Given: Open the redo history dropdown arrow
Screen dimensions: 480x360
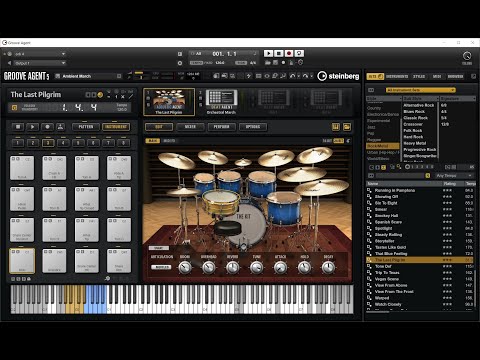Looking at the screenshot, I should coord(311,76).
